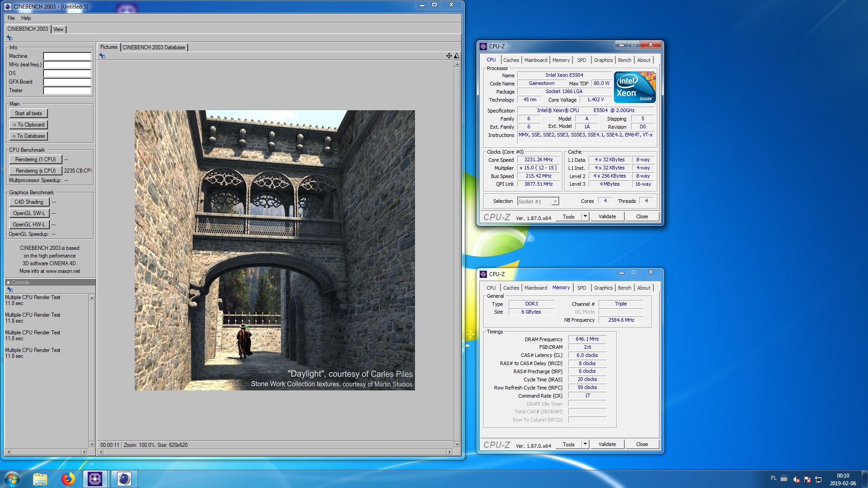868x488 pixels.
Task: Open Windows Explorer from the taskbar
Action: pyautogui.click(x=40, y=479)
